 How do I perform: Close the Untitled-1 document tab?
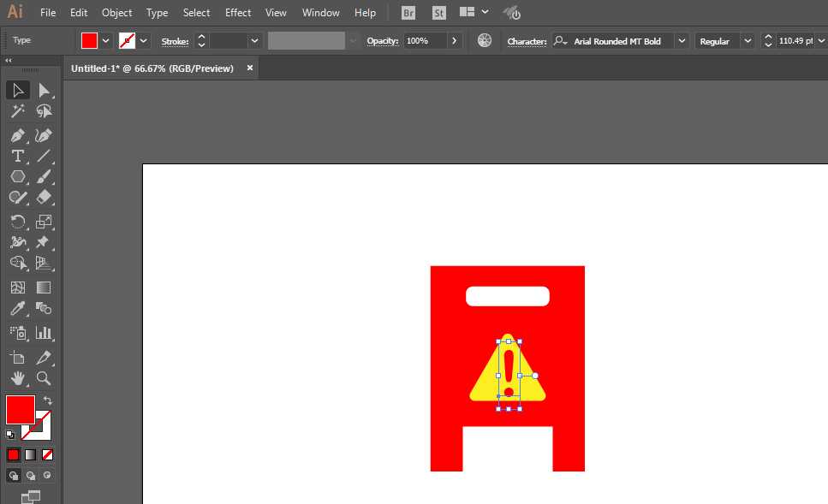point(250,68)
